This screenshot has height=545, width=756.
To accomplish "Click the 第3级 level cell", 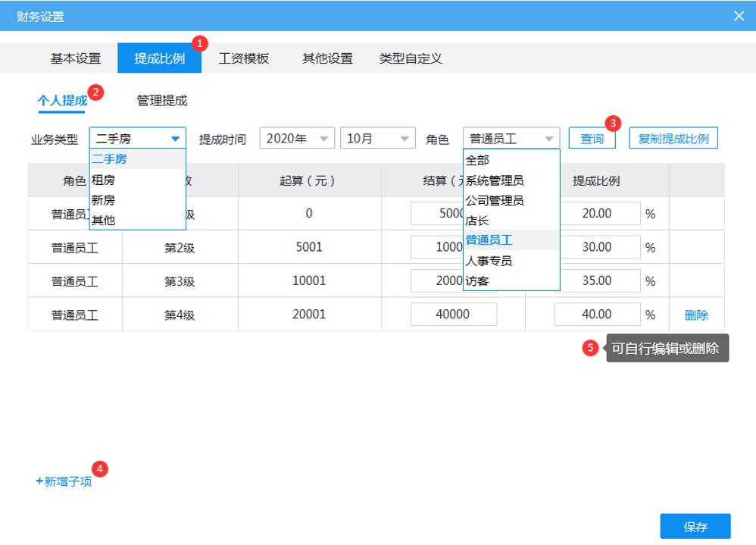I will point(180,282).
